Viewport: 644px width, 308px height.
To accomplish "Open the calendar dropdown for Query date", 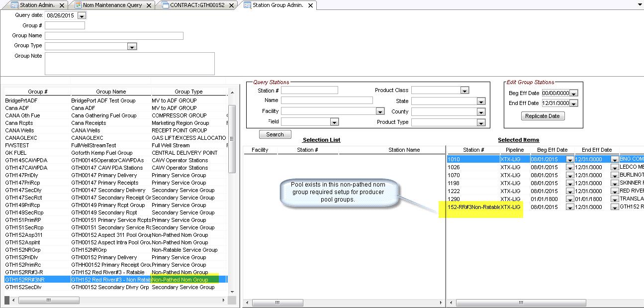I will coord(82,16).
